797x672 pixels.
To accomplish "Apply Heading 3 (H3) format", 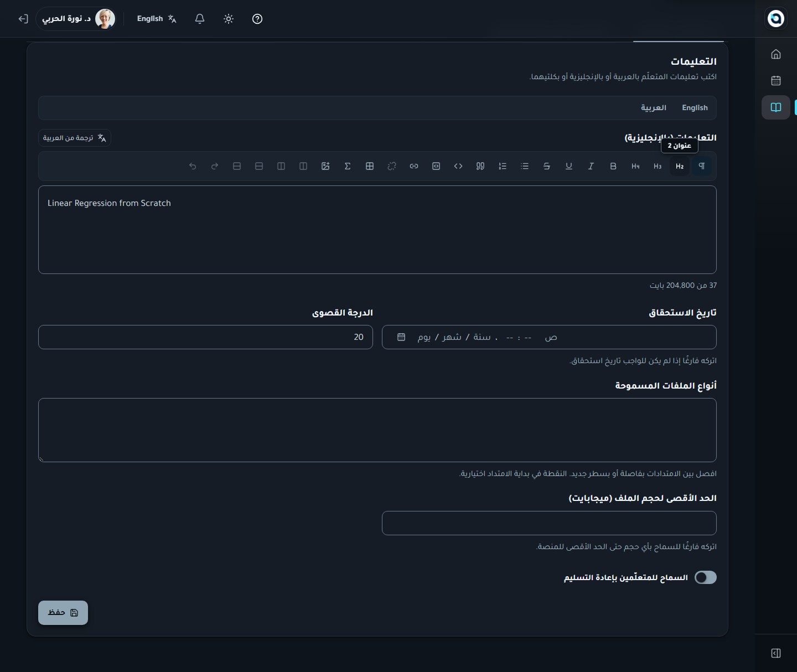I will coord(658,166).
